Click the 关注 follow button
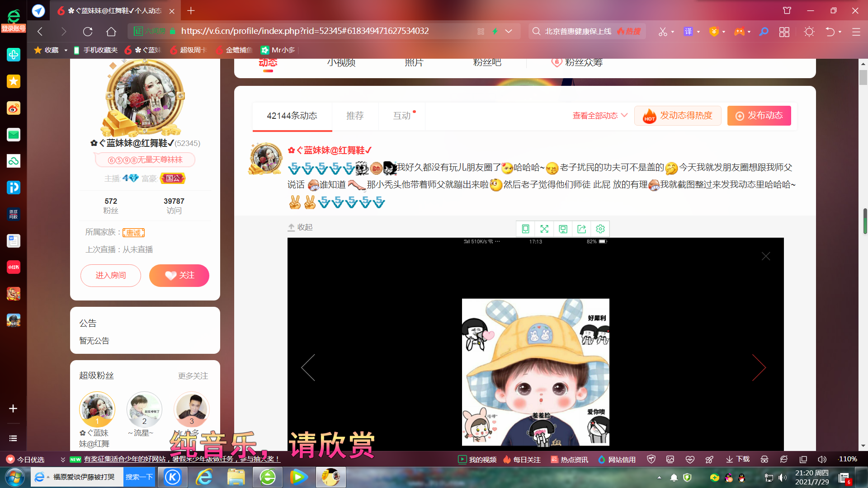Image resolution: width=868 pixels, height=488 pixels. 179,276
